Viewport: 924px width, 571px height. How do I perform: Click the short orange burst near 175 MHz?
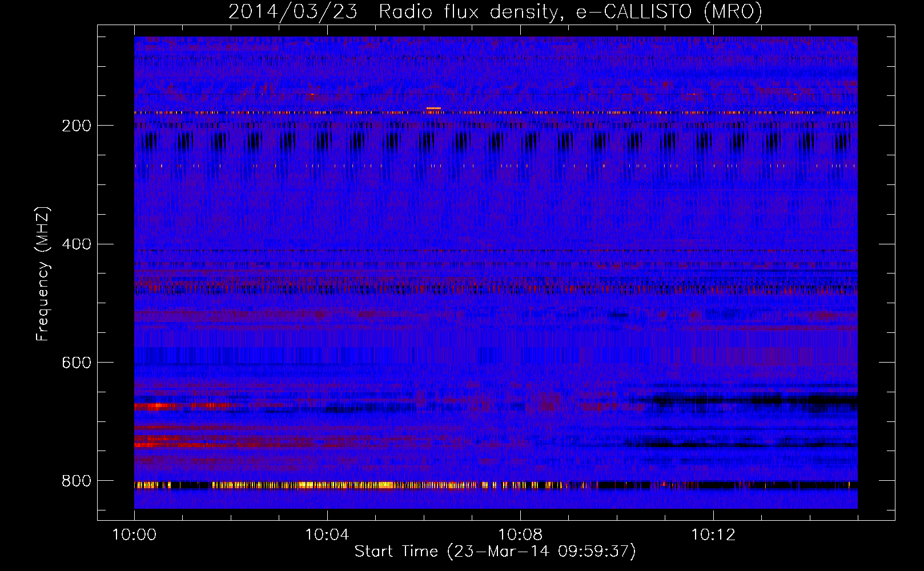coord(433,108)
